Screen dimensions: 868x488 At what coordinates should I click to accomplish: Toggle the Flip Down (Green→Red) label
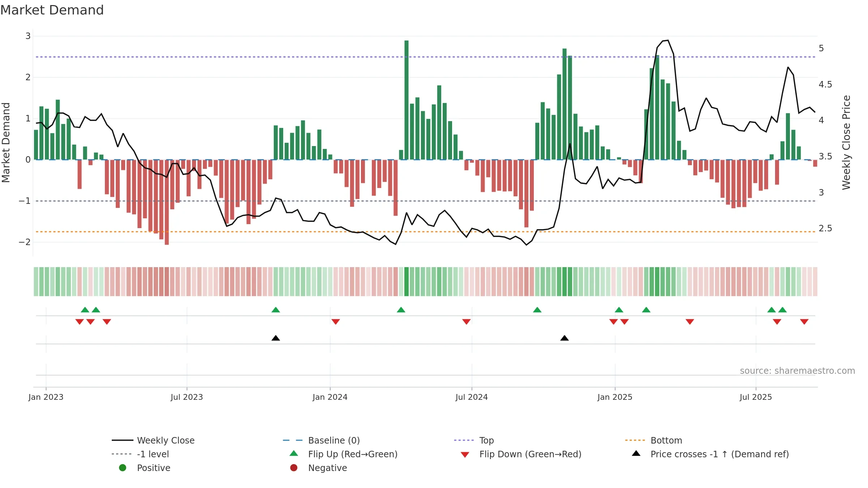point(530,454)
